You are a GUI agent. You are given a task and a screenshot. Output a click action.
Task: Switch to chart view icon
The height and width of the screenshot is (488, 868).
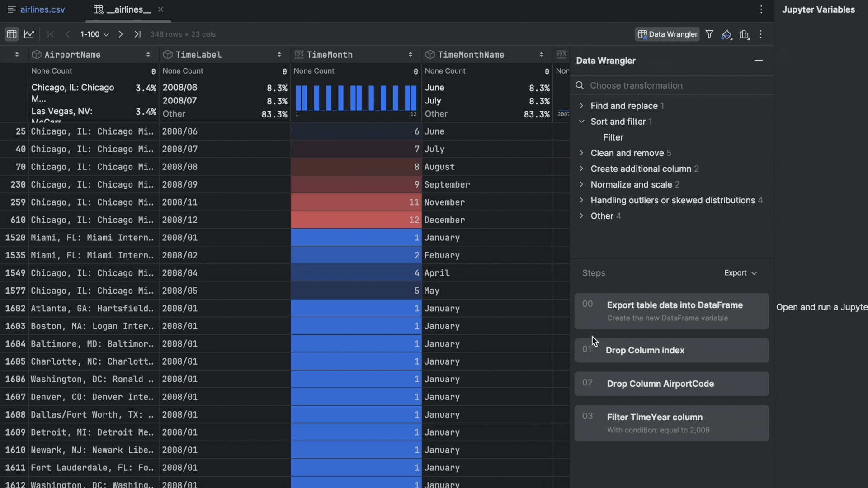tap(29, 34)
